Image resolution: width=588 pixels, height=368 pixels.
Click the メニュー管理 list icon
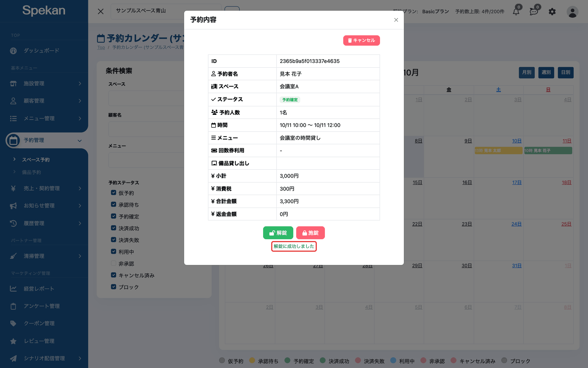(x=13, y=118)
